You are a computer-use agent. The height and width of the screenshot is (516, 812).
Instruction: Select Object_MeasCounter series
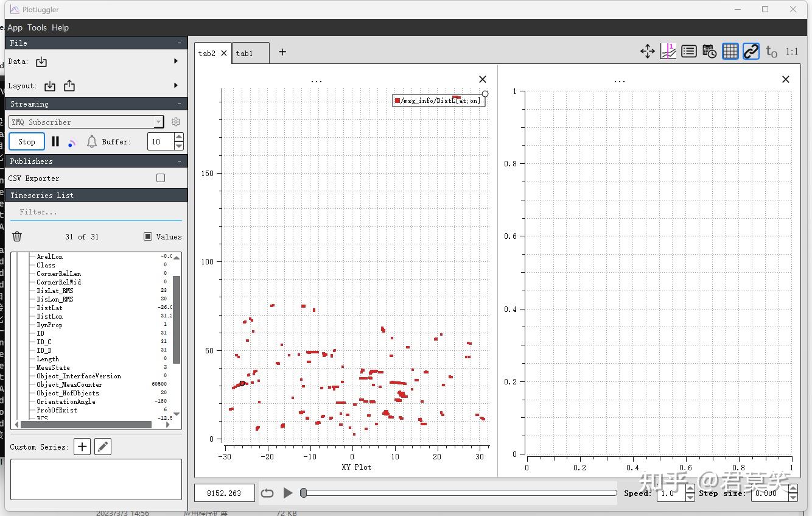[69, 384]
